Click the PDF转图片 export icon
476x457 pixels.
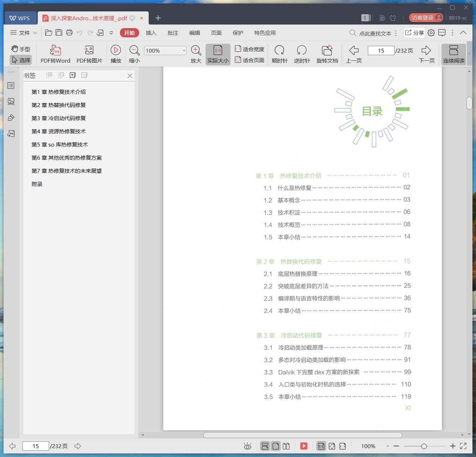click(89, 50)
